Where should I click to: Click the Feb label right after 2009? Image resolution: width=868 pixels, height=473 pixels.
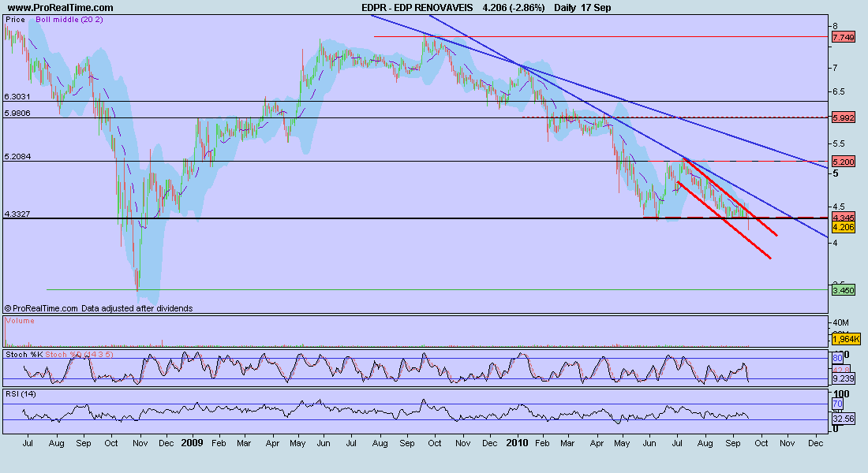click(219, 443)
